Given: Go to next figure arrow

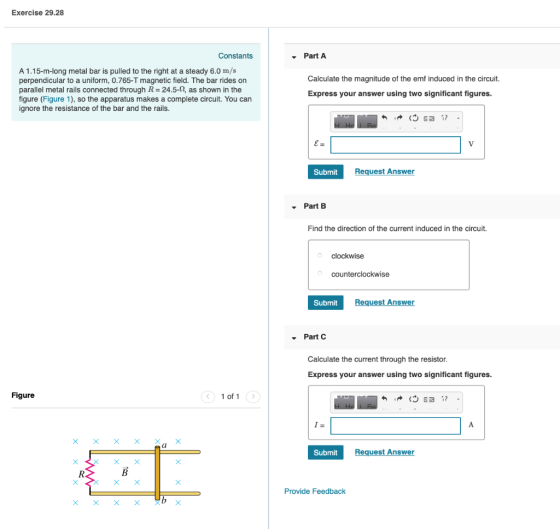Looking at the screenshot, I should pyautogui.click(x=253, y=396).
